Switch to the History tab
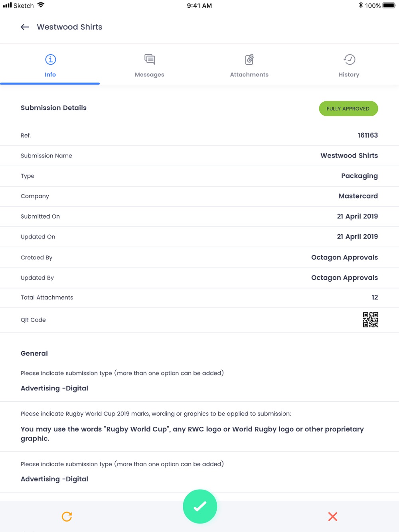Viewport: 399px width, 532px height. coord(349,75)
